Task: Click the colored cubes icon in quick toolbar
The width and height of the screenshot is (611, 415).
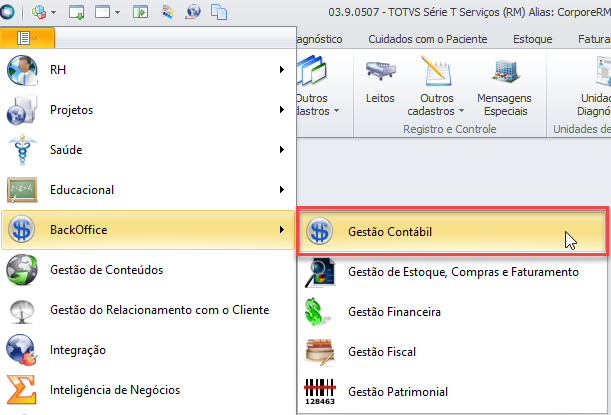Action: [x=39, y=12]
